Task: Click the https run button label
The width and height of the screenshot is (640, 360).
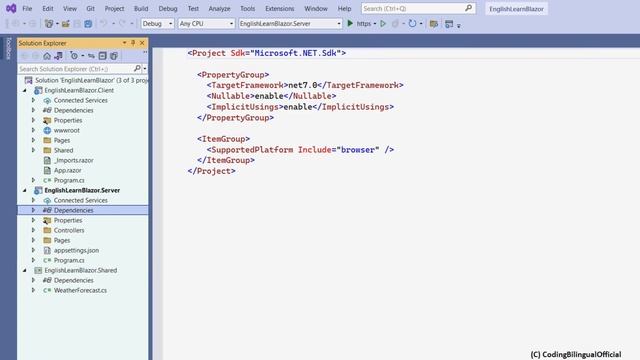Action: coord(364,24)
